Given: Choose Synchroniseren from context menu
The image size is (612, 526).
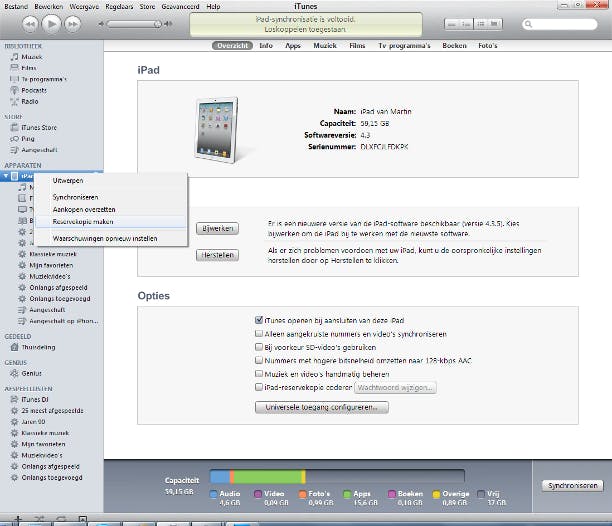Looking at the screenshot, I should coord(111,197).
